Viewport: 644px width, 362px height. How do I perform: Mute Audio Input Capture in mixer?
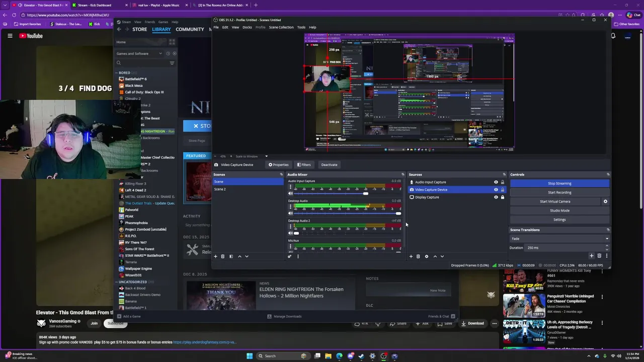[290, 194]
